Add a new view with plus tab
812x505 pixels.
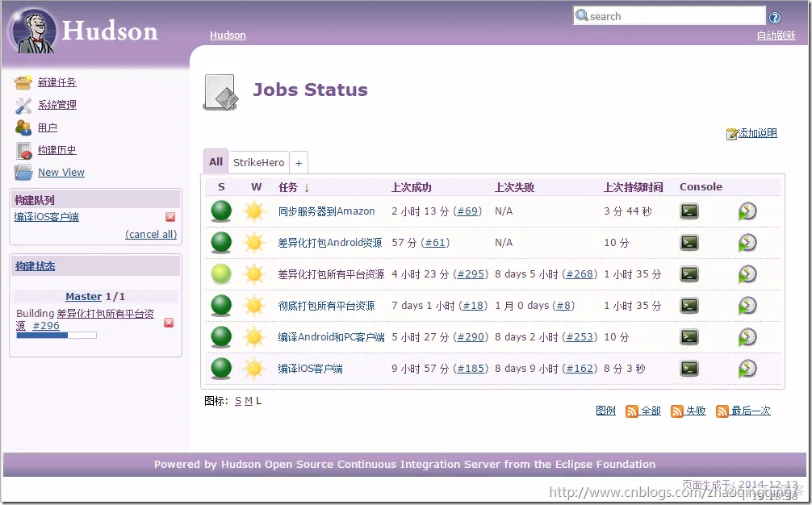(299, 162)
